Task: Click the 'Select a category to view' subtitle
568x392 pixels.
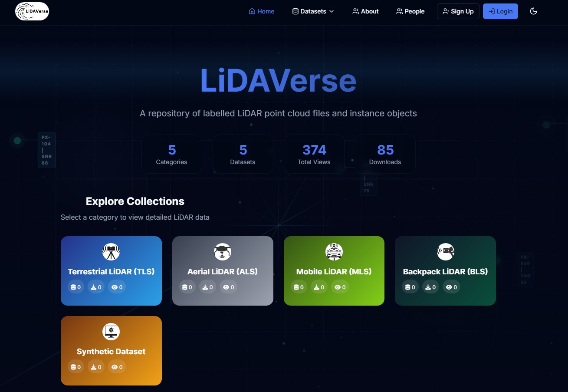Action: coord(135,217)
